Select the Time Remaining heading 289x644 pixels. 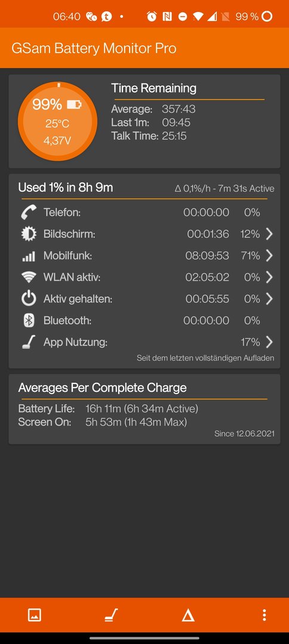pyautogui.click(x=153, y=88)
